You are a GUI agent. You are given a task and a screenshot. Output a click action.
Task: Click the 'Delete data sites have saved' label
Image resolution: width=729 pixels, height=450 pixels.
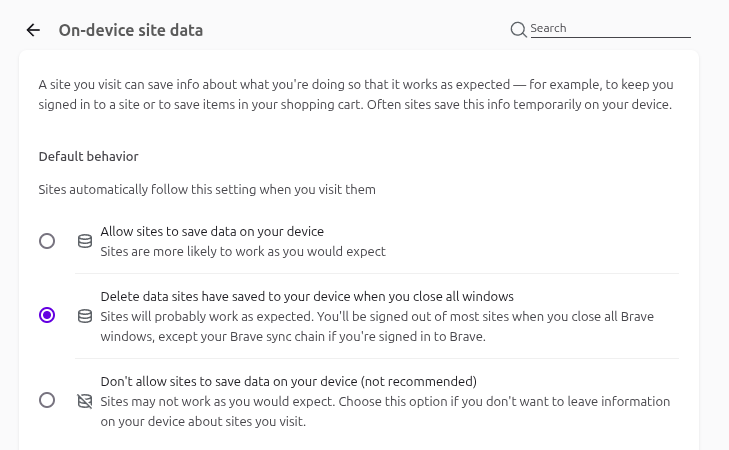[x=307, y=297]
